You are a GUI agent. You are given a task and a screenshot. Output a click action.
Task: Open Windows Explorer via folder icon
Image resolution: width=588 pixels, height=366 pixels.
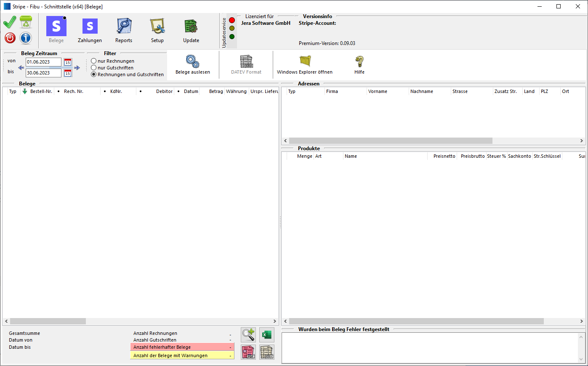(305, 62)
